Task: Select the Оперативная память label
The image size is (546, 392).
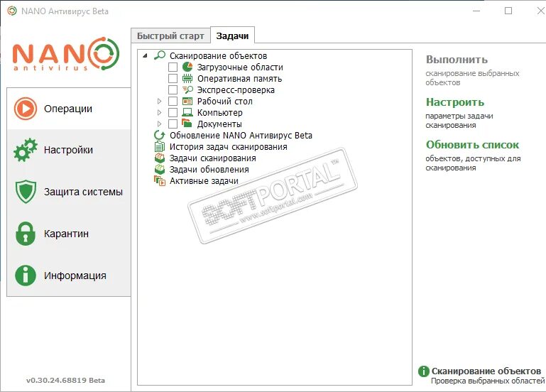Action: pyautogui.click(x=239, y=79)
